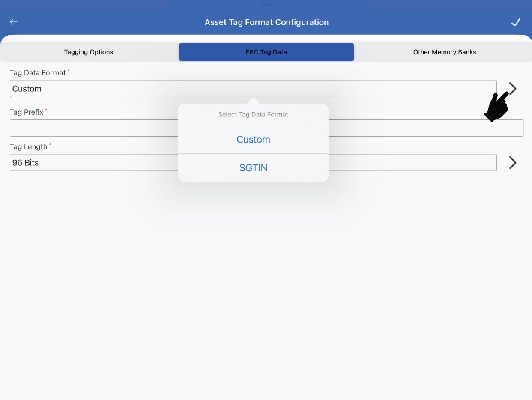Viewport: 532px width, 400px height.
Task: Open the Other Memory Banks tab
Action: 444,52
